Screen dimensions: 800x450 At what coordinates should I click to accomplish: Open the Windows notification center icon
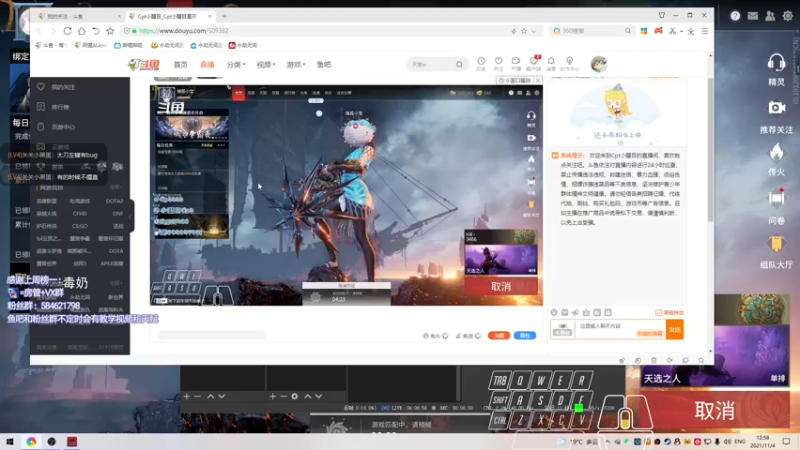tap(786, 442)
